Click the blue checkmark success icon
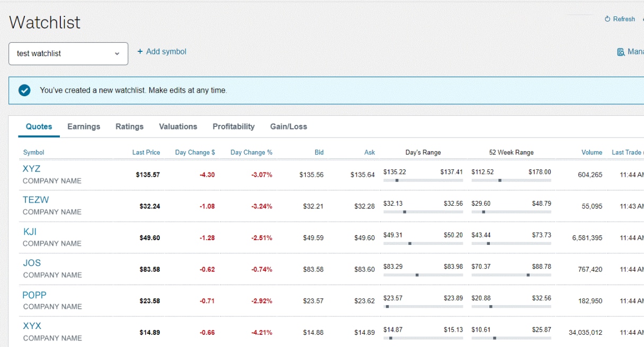 (24, 90)
